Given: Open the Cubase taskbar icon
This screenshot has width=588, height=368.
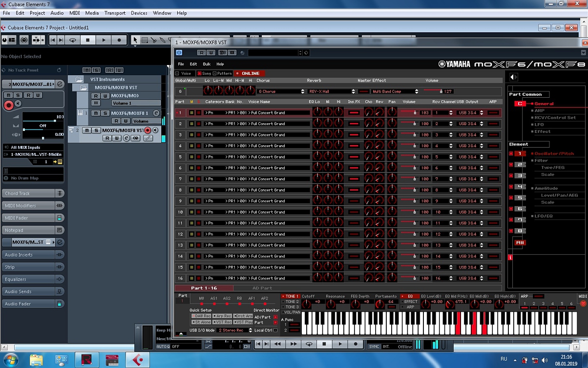Looking at the screenshot, I should (x=137, y=360).
